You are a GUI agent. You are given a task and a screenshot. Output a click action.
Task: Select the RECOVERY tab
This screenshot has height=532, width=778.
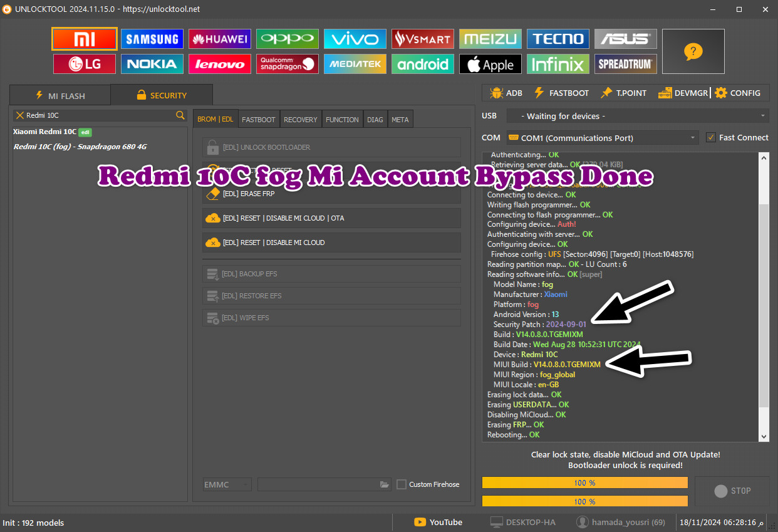(x=301, y=119)
